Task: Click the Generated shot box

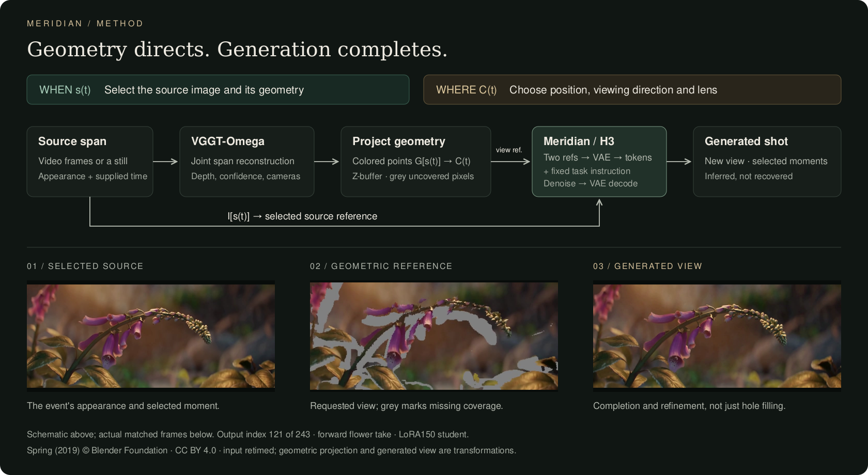Action: pyautogui.click(x=767, y=162)
